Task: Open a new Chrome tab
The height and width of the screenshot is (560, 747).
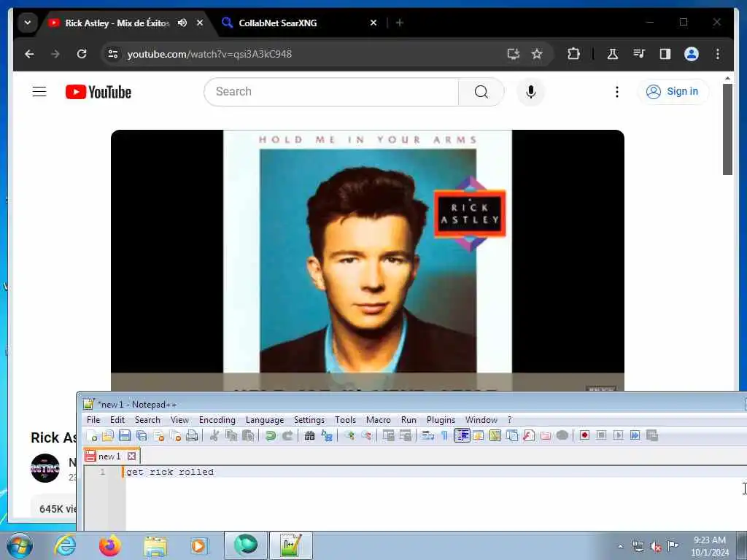Action: [x=400, y=23]
